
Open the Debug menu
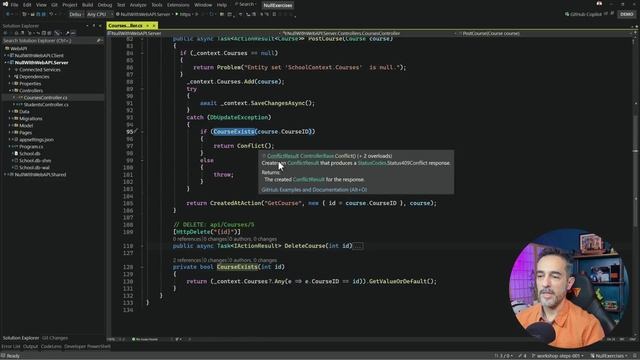(105, 5)
